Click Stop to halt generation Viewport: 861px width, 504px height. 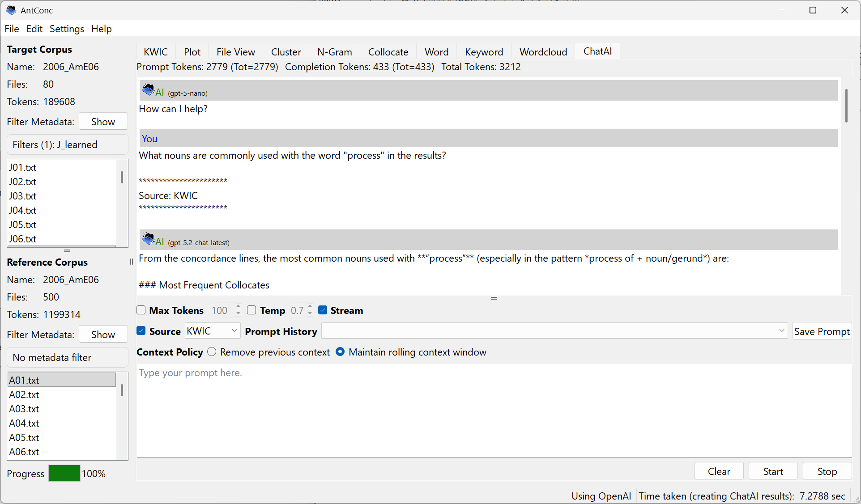click(827, 471)
